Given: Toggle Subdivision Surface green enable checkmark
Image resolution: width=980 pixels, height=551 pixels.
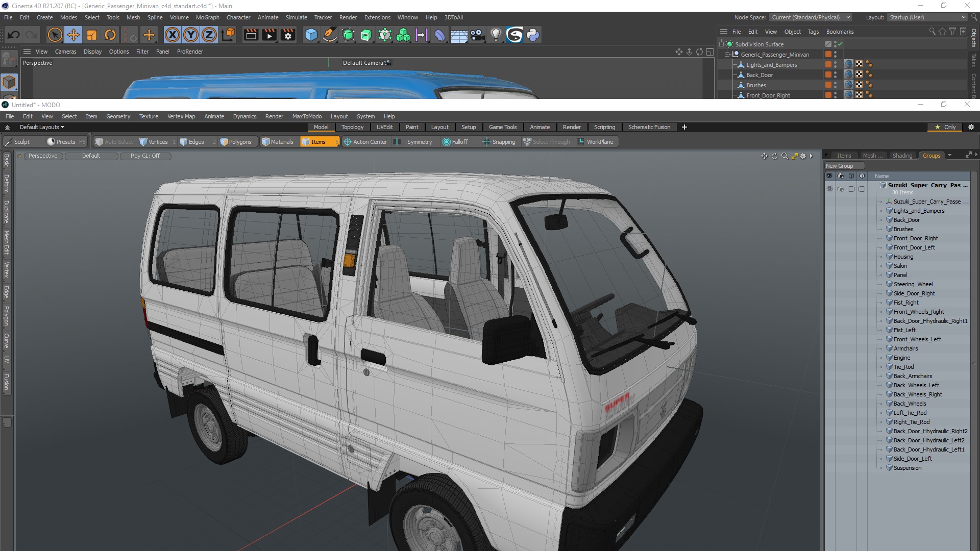Looking at the screenshot, I should (x=840, y=44).
